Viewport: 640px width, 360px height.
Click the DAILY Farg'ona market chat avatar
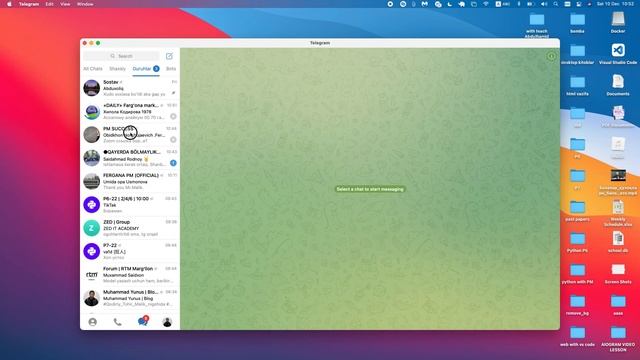[91, 111]
